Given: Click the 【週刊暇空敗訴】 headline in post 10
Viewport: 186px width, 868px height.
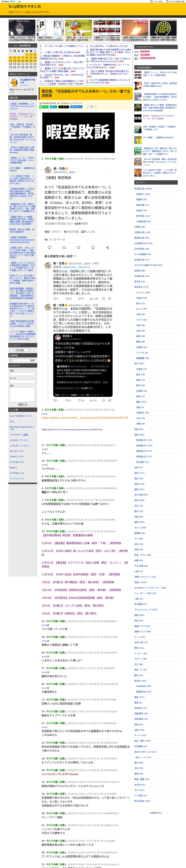Looking at the screenshot, I should [67, 535].
